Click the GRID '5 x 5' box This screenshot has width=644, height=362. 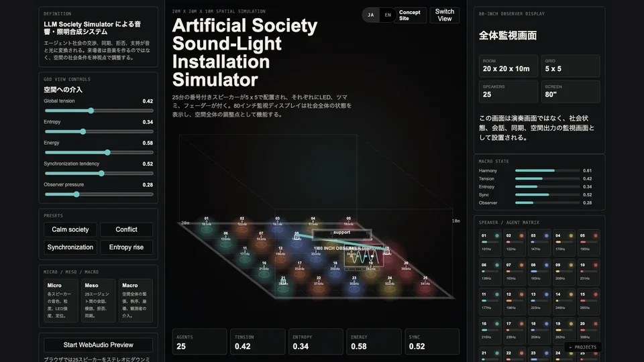click(x=570, y=66)
